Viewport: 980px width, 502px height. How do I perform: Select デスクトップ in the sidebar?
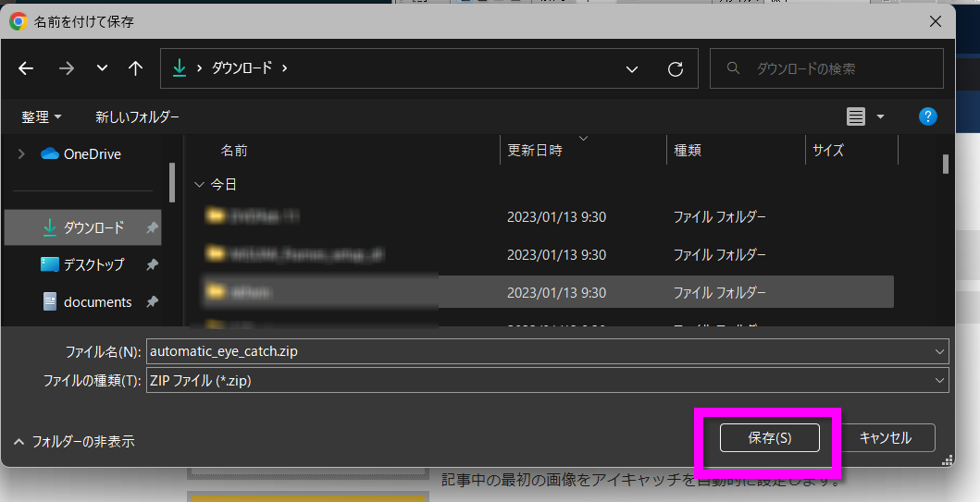(93, 264)
